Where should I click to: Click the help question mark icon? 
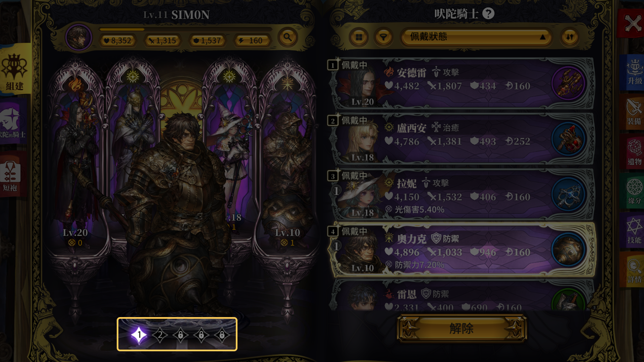pyautogui.click(x=488, y=14)
